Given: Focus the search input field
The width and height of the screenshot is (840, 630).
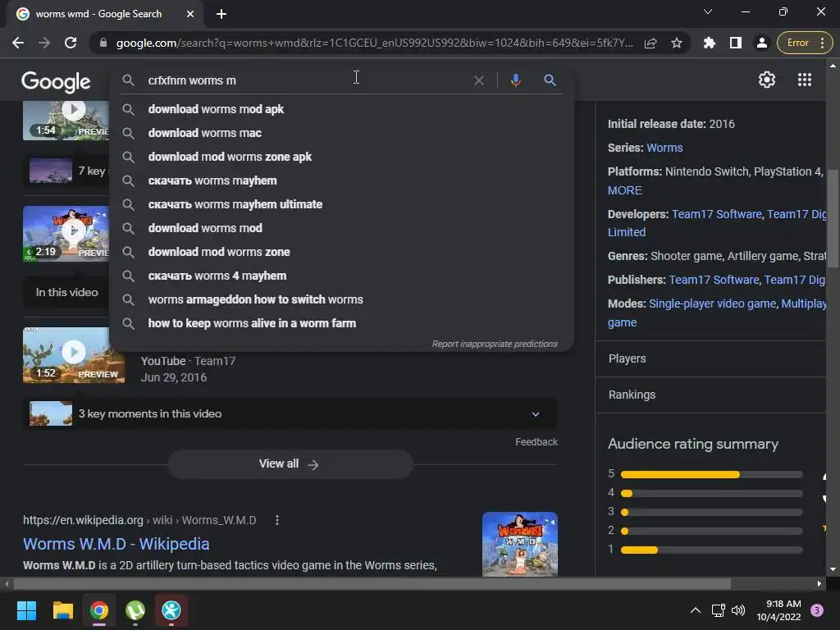Looking at the screenshot, I should click(305, 80).
